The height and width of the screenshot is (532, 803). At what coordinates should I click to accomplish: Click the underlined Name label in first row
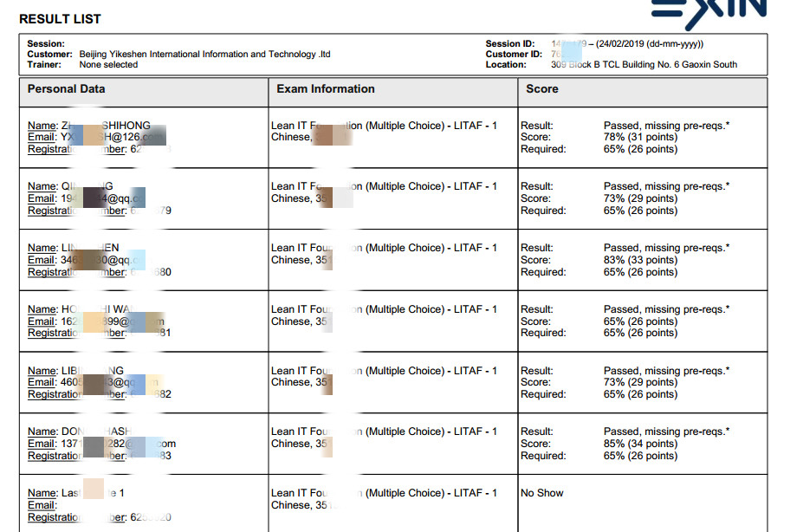point(42,126)
